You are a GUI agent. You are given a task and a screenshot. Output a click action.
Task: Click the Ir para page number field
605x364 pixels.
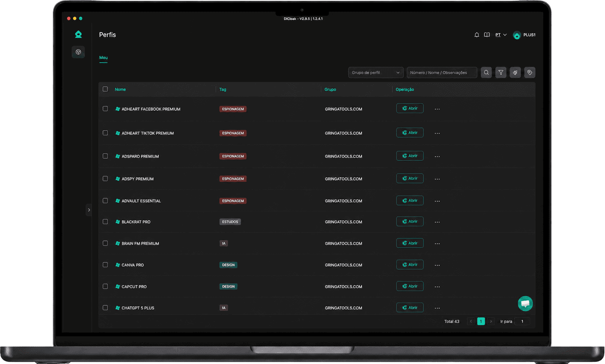(522, 321)
